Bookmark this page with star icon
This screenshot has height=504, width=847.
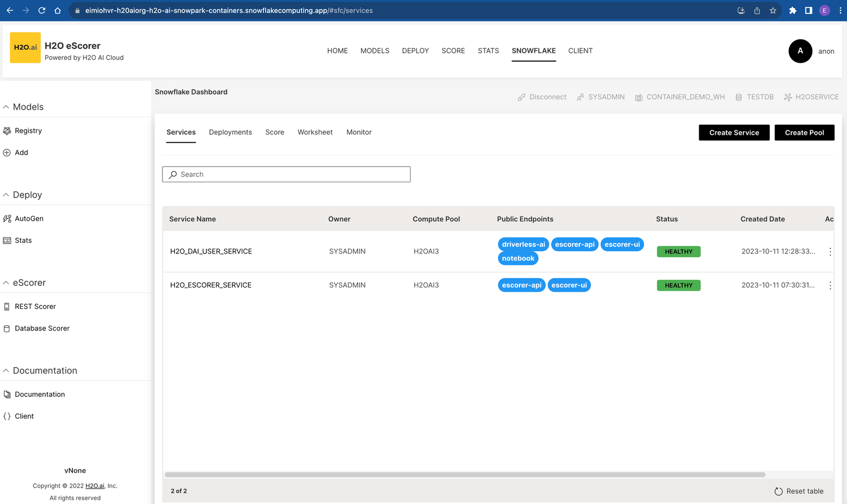pos(773,11)
